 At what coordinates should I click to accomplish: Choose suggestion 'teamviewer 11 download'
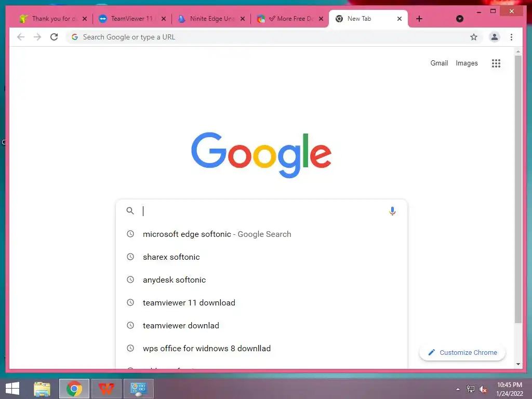tap(261, 303)
